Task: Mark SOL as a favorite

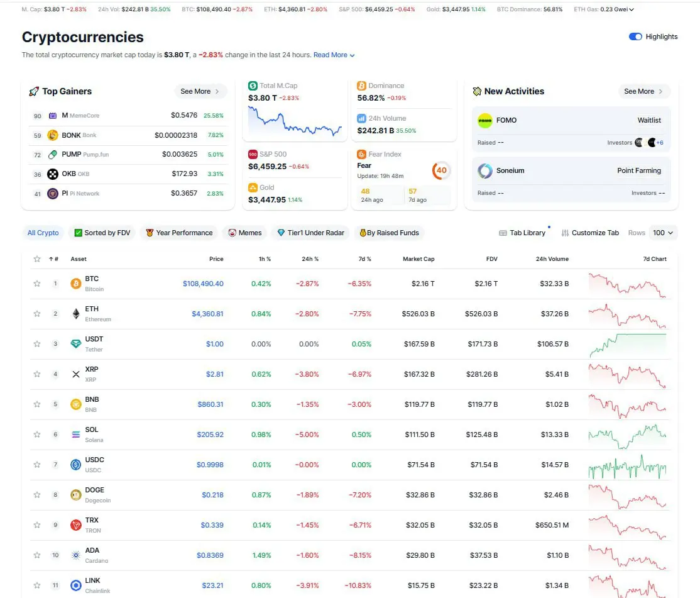Action: (x=37, y=434)
